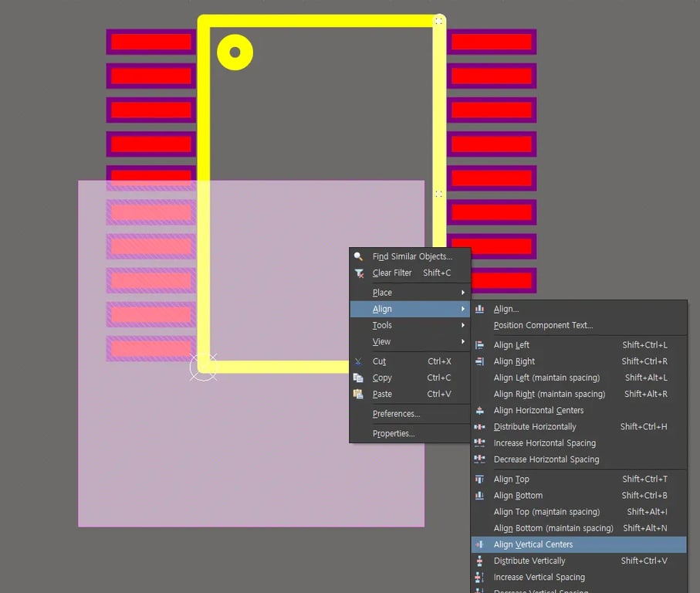Click the Align Right icon
This screenshot has height=593, width=700.
(x=479, y=361)
